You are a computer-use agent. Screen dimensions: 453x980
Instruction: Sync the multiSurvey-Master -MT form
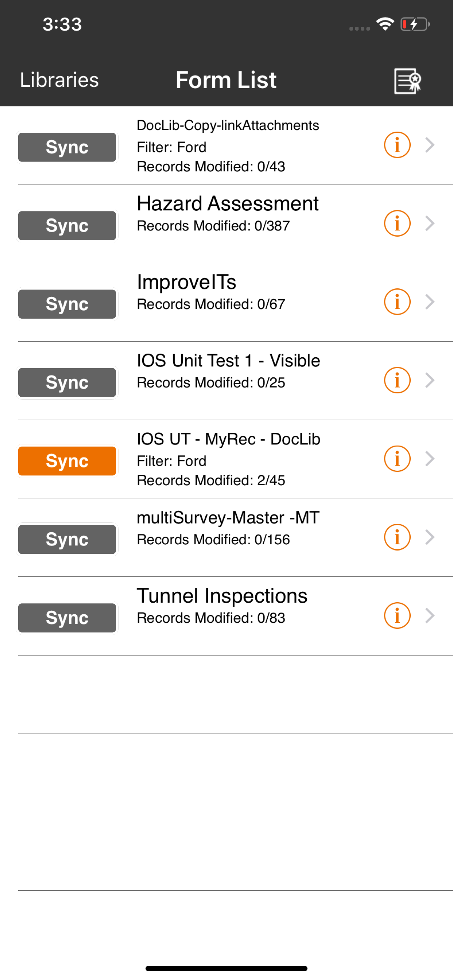coord(67,540)
